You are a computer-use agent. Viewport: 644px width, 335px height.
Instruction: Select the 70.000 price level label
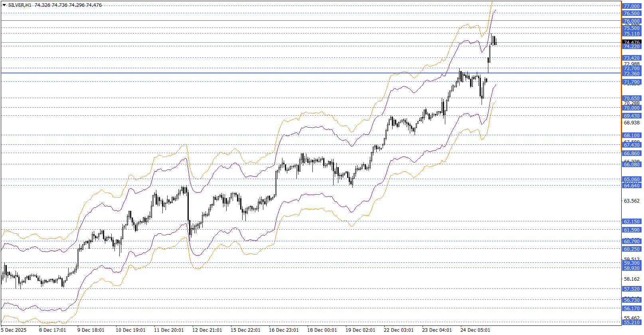tap(632, 108)
